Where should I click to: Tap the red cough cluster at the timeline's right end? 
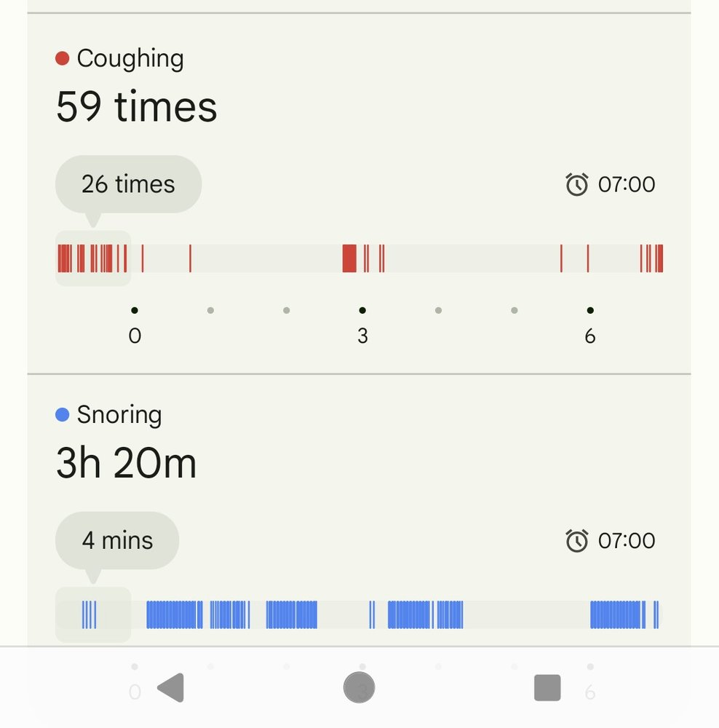click(x=652, y=258)
